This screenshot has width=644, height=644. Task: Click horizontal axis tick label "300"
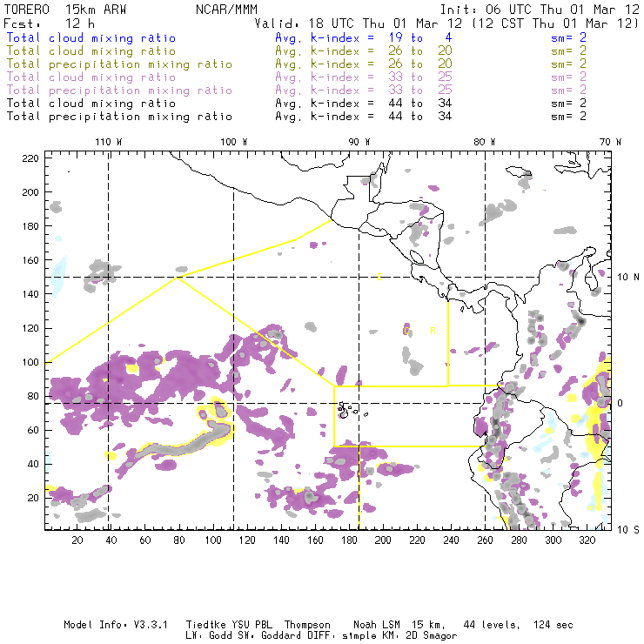553,540
